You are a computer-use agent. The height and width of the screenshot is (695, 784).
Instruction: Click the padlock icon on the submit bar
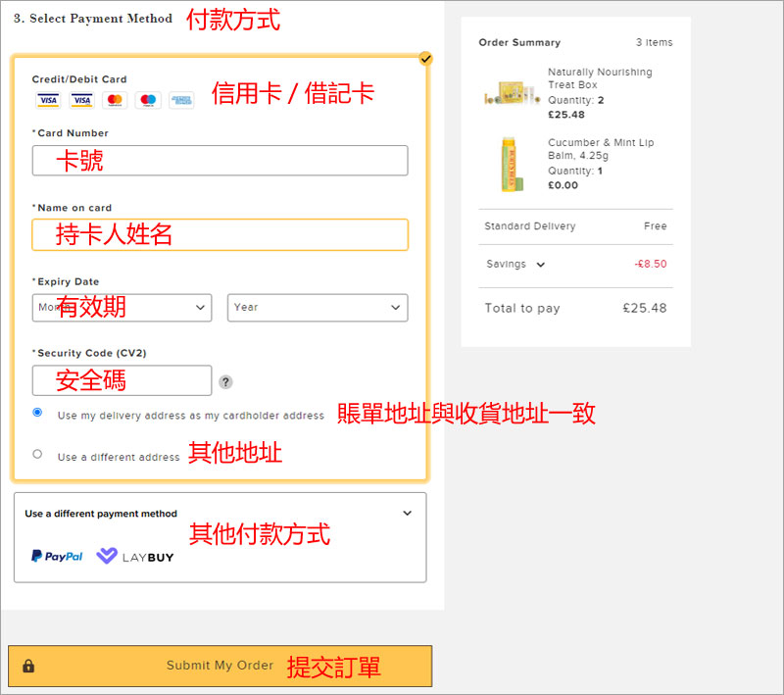tap(28, 666)
